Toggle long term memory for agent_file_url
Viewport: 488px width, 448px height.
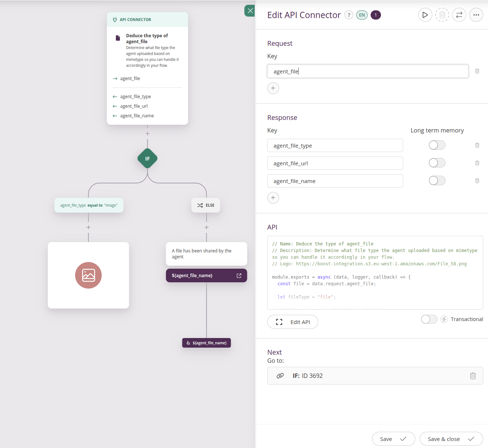click(x=437, y=163)
